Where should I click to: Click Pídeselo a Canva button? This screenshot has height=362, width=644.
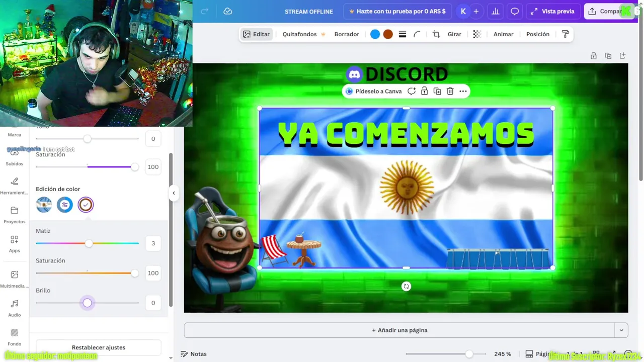click(x=373, y=91)
